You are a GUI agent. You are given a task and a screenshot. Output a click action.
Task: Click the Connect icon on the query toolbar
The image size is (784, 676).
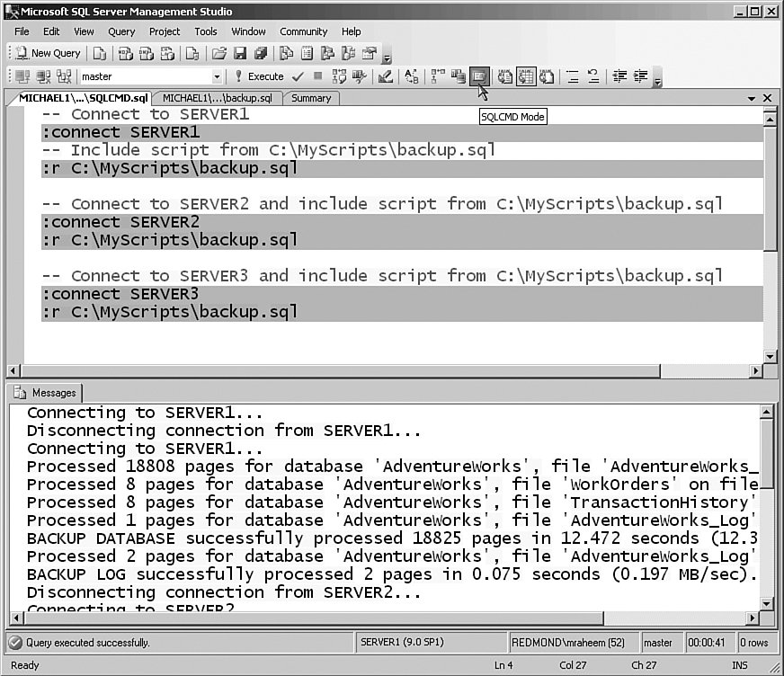pyautogui.click(x=22, y=76)
